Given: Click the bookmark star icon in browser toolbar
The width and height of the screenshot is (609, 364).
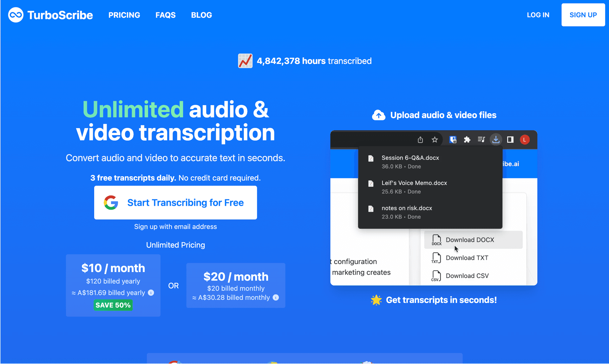Looking at the screenshot, I should point(434,140).
